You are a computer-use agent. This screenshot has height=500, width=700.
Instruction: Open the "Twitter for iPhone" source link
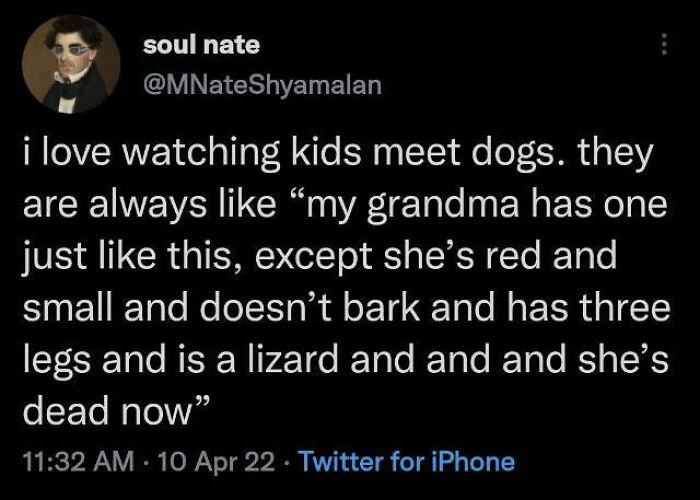click(407, 460)
